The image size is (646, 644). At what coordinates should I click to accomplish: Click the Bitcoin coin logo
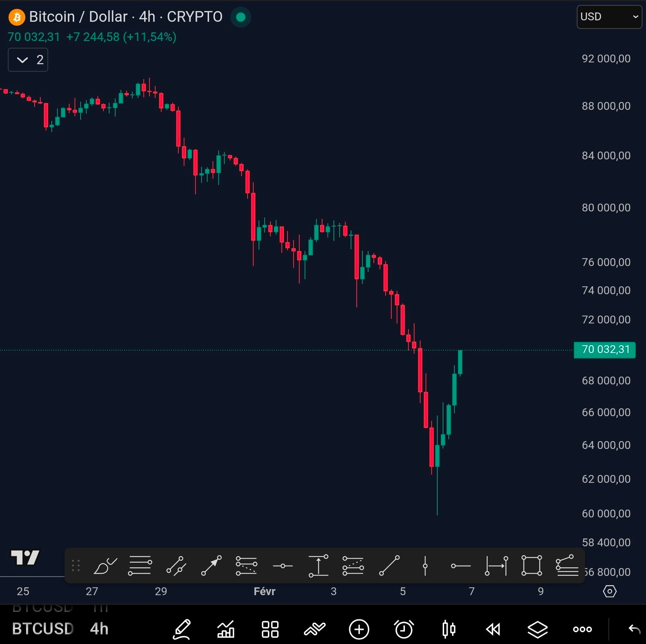(17, 17)
